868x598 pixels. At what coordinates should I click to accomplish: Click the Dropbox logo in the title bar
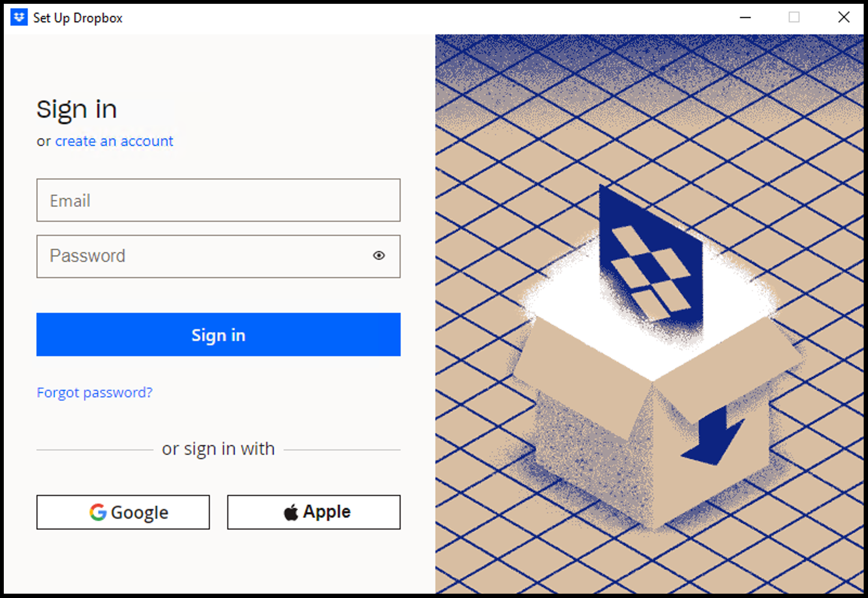click(18, 17)
